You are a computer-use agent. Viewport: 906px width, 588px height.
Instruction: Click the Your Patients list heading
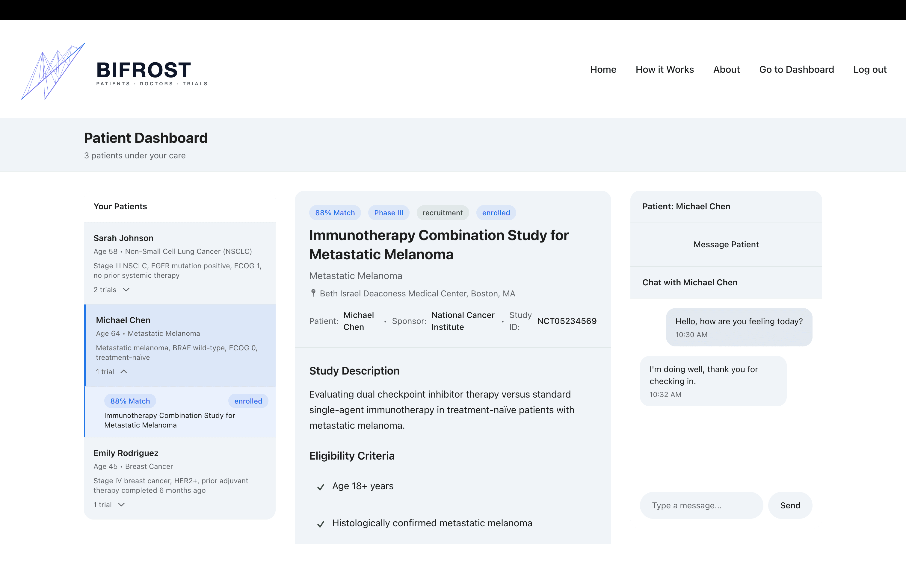click(x=120, y=206)
